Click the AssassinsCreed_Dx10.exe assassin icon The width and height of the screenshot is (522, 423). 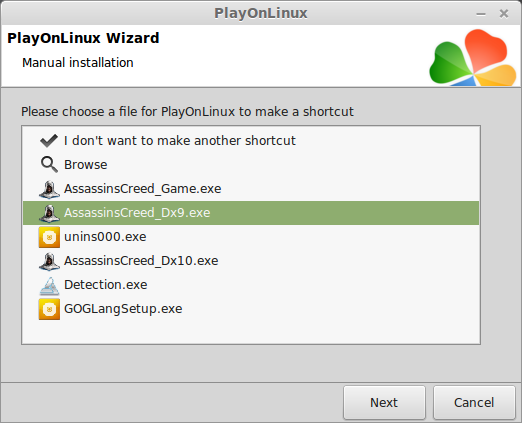tap(49, 261)
